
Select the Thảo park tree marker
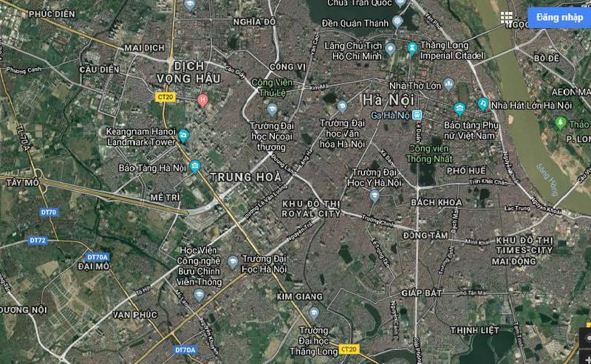(x=561, y=123)
